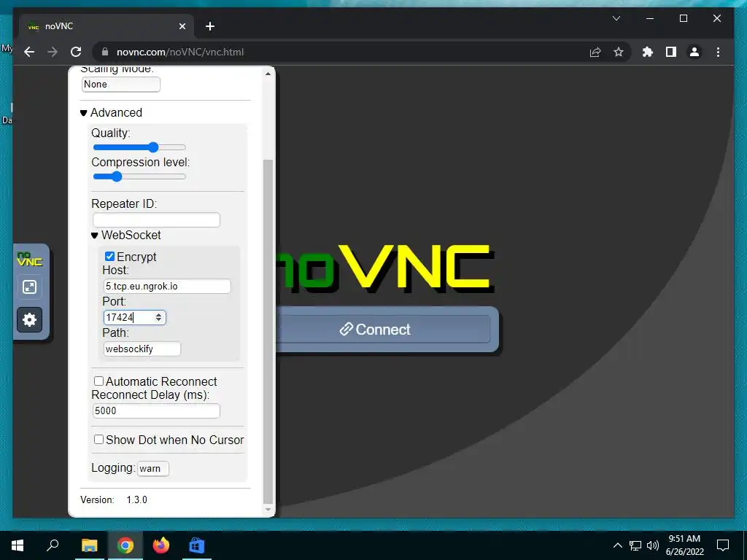Click the Path input field

[x=142, y=349]
